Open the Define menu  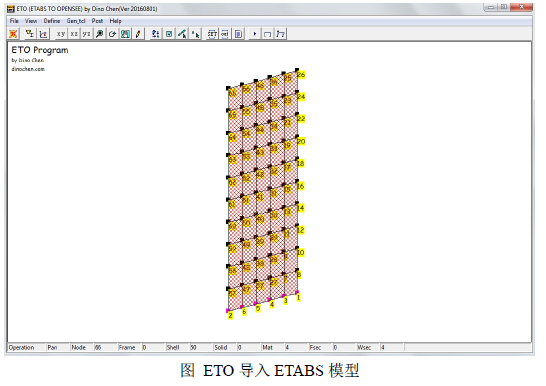coord(52,21)
